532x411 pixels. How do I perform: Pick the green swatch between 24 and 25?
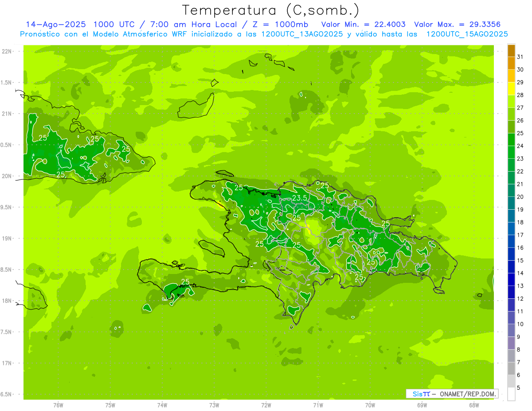click(x=511, y=140)
